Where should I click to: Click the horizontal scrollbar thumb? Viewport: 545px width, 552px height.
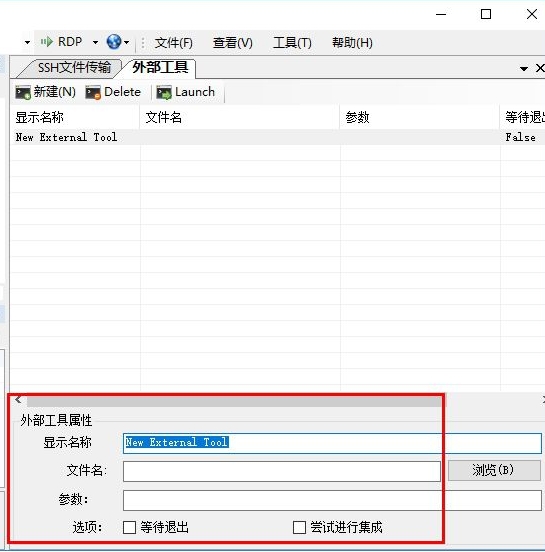click(234, 401)
